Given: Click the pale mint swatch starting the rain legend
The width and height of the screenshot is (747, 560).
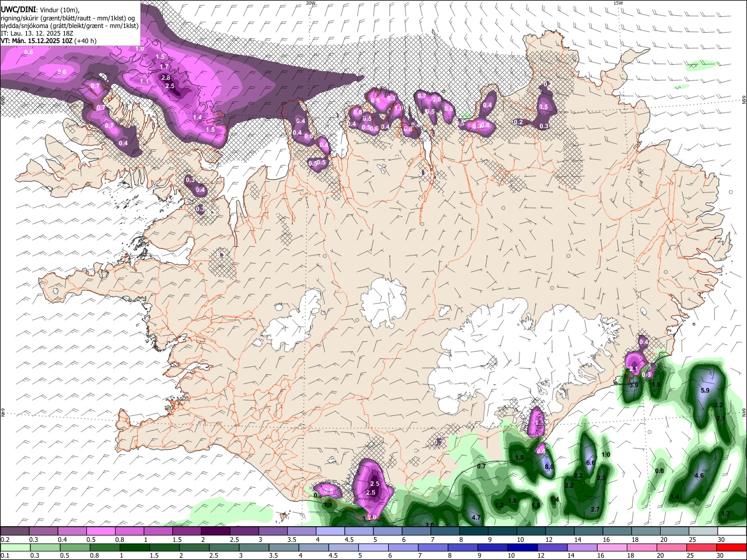Looking at the screenshot, I should [16, 548].
